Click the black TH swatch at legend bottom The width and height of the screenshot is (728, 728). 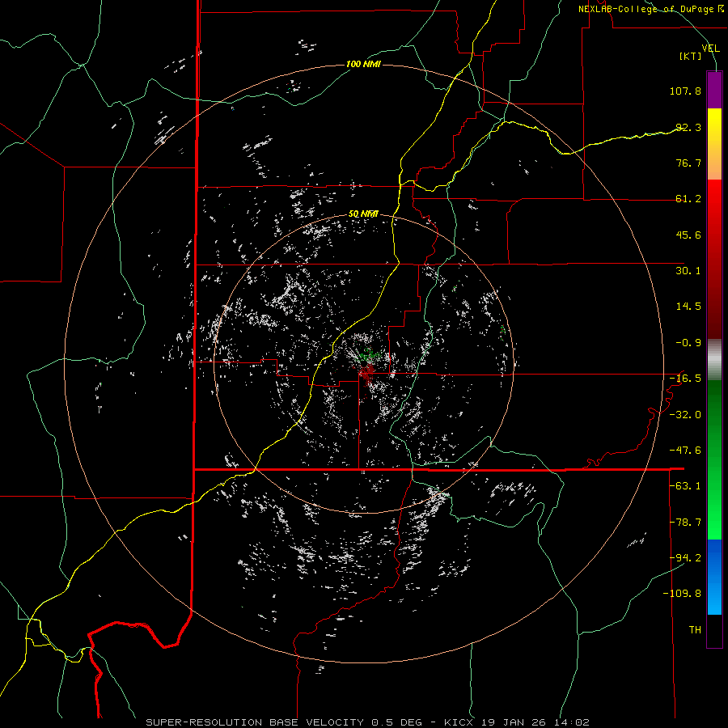coord(714,631)
